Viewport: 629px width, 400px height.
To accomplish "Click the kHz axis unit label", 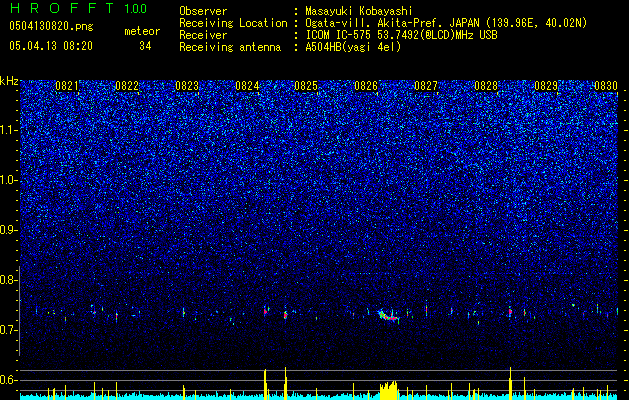I will pos(9,81).
